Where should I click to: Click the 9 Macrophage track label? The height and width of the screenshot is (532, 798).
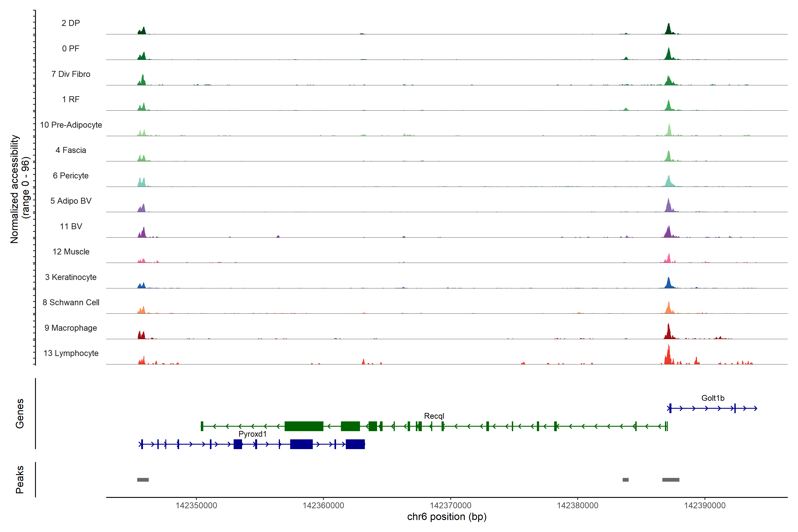click(x=71, y=328)
